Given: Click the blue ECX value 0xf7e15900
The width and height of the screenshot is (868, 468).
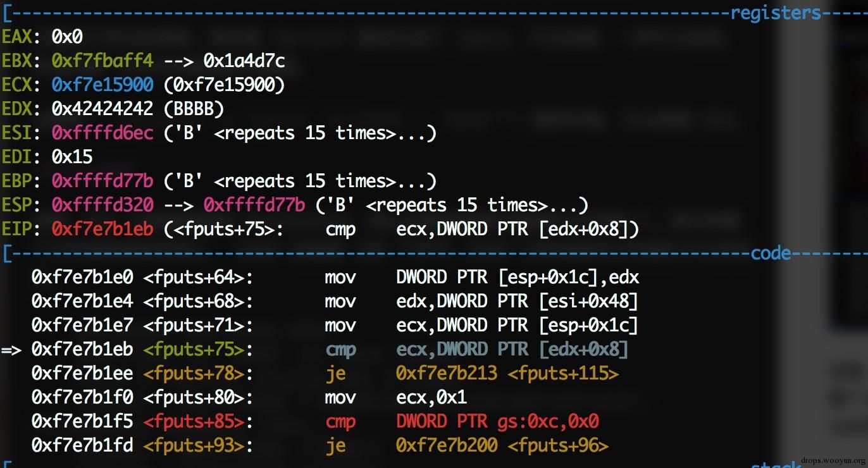Looking at the screenshot, I should 102,85.
